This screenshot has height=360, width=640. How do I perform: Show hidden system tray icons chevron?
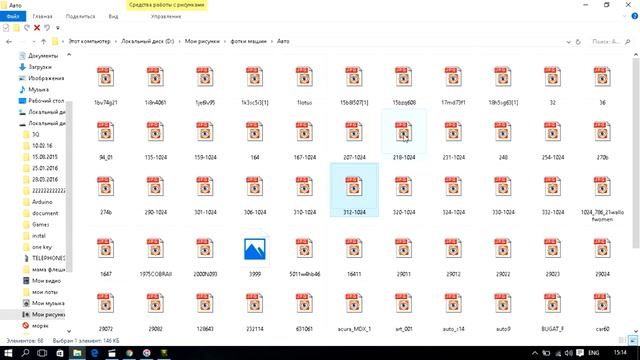(535, 353)
